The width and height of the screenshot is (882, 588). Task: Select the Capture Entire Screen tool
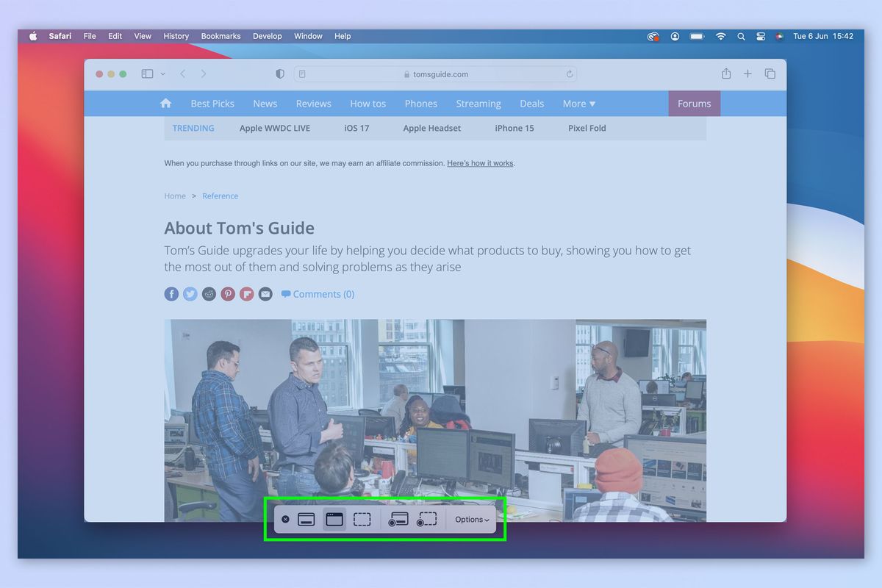(306, 518)
